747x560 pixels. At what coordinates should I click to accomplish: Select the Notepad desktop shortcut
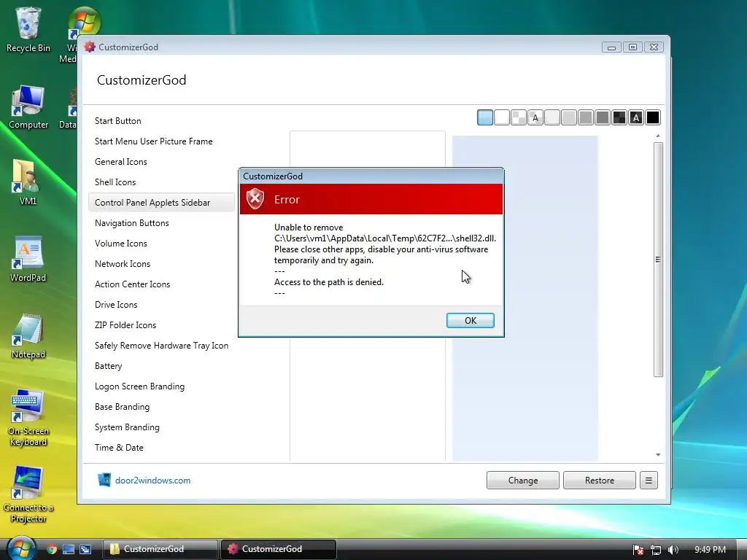pos(28,336)
